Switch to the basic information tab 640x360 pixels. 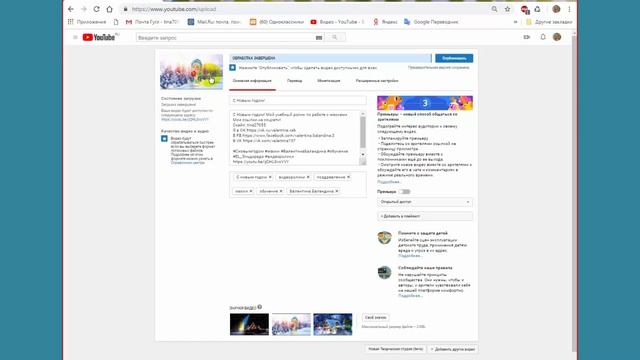point(252,81)
